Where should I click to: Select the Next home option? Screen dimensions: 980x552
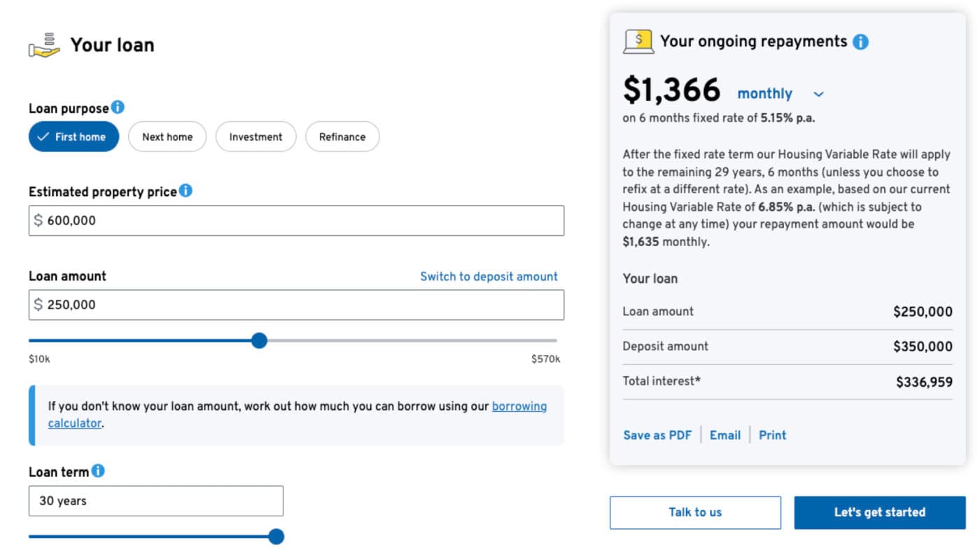167,137
